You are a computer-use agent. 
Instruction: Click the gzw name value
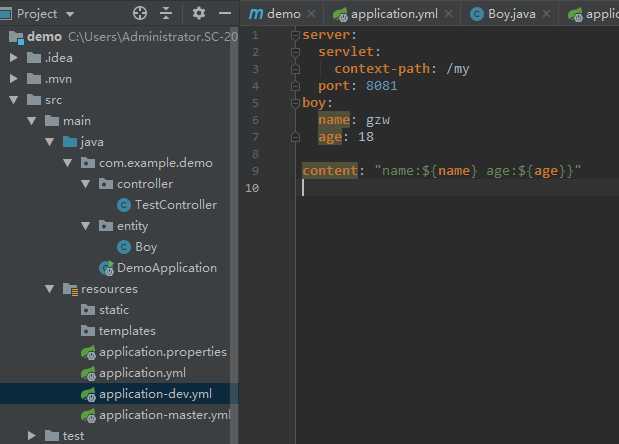click(378, 120)
